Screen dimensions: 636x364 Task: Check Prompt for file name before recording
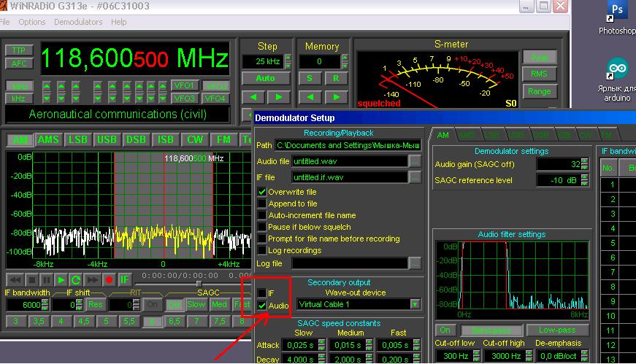pos(262,239)
